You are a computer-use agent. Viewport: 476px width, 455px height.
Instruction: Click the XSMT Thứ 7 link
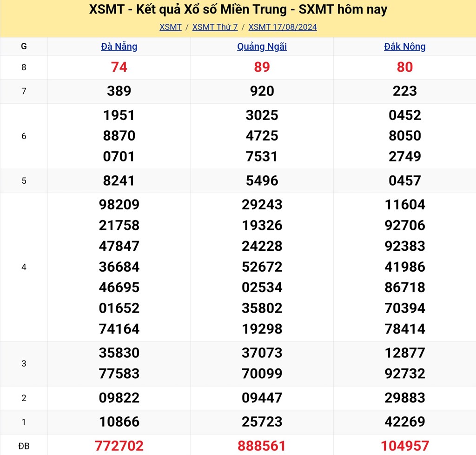coord(215,27)
